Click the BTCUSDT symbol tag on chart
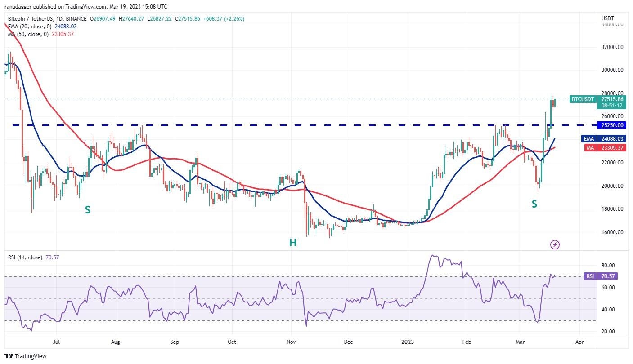The image size is (633, 364). 583,99
